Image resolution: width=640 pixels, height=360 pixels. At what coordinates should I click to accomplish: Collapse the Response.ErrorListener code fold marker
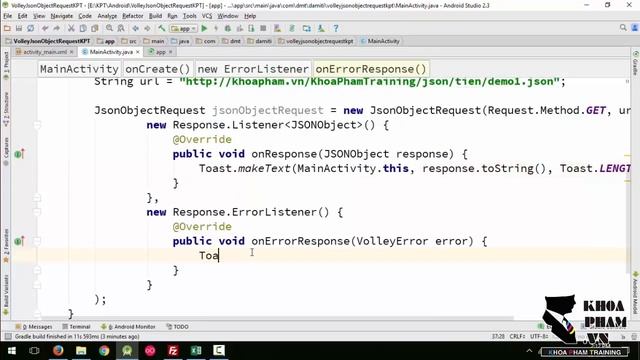[x=37, y=212]
